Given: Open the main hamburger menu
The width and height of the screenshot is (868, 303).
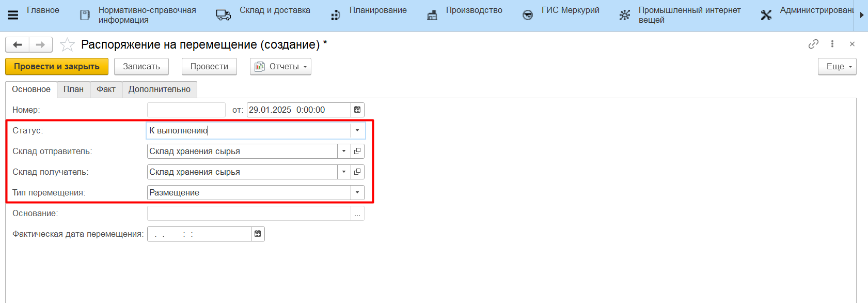Looking at the screenshot, I should click(13, 15).
